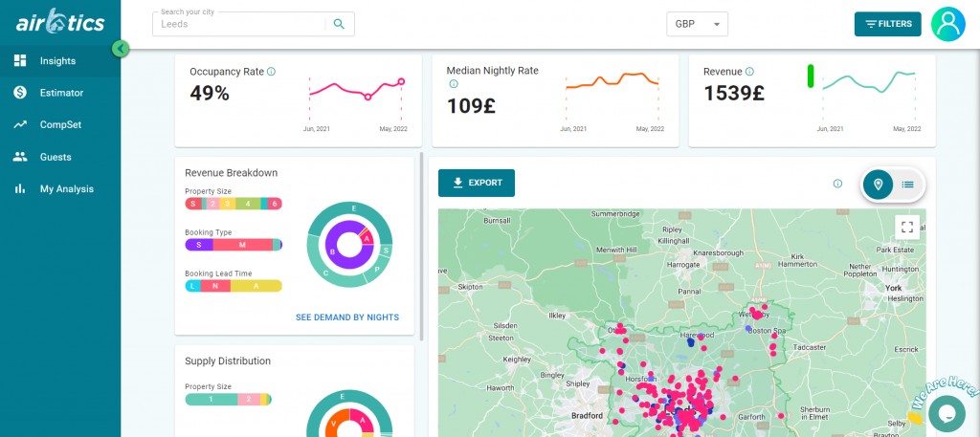Click the My Analysis bar chart icon
Screen dimensions: 980x437
20,188
